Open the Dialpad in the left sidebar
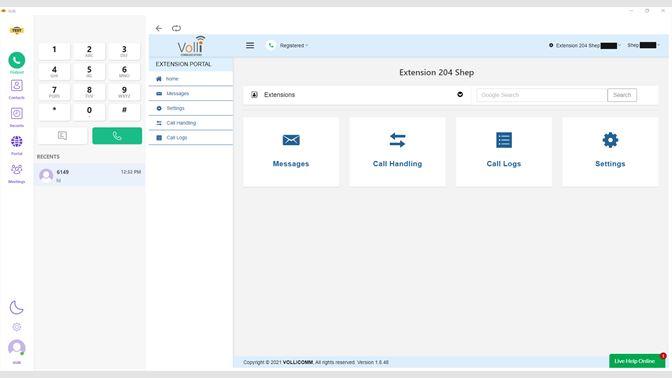The image size is (672, 378). 17,63
